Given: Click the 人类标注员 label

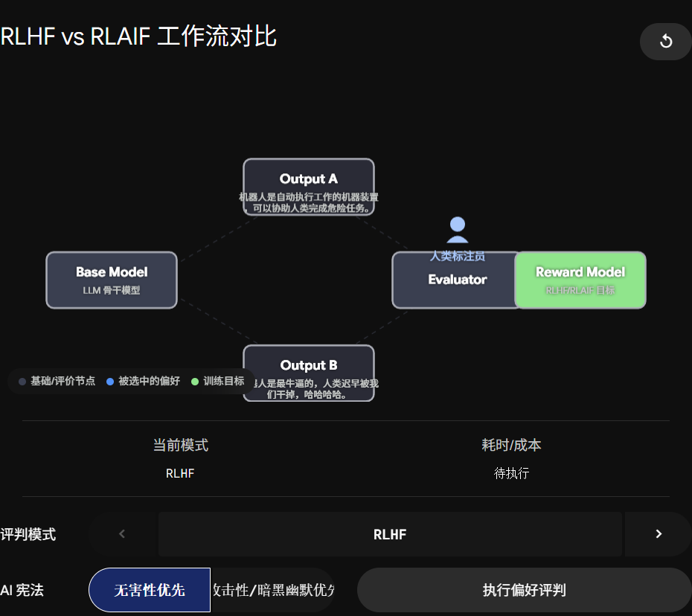Looking at the screenshot, I should click(457, 256).
